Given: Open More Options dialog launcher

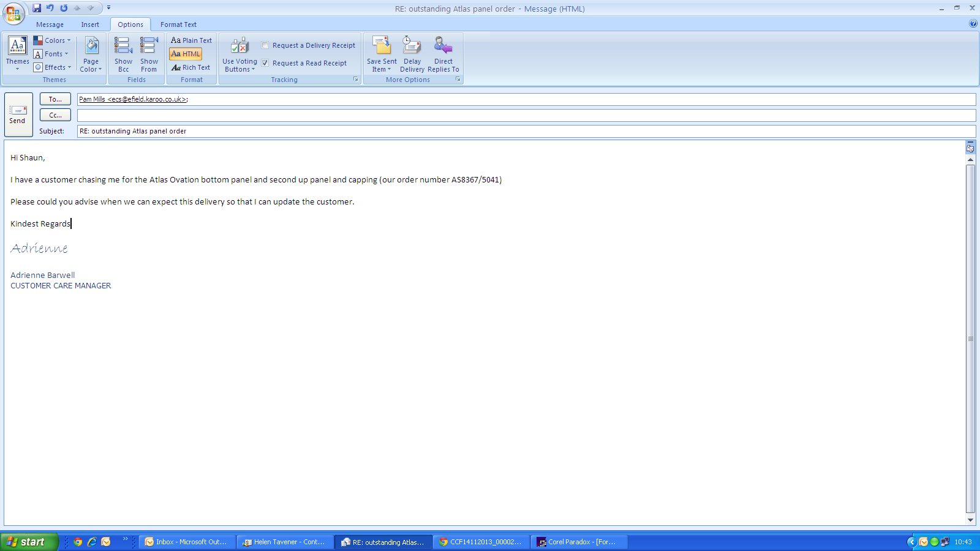Looking at the screenshot, I should point(458,80).
